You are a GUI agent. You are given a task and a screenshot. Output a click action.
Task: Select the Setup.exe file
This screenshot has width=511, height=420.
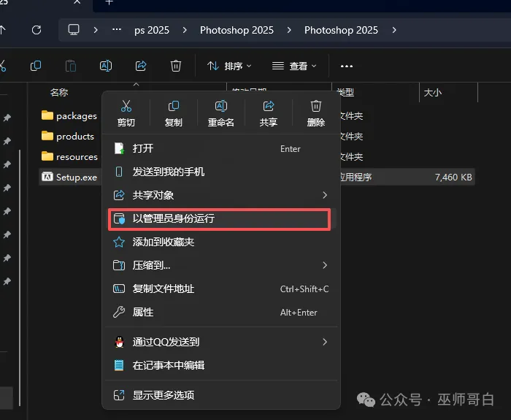click(69, 177)
